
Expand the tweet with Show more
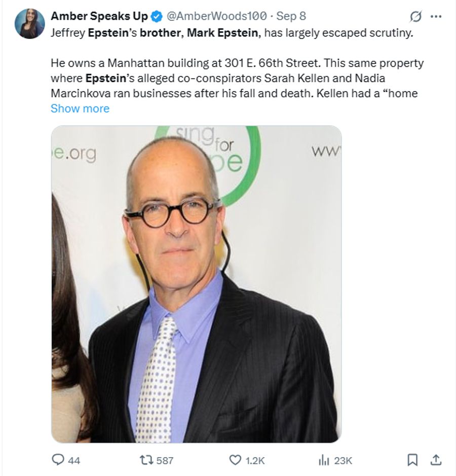pyautogui.click(x=80, y=108)
